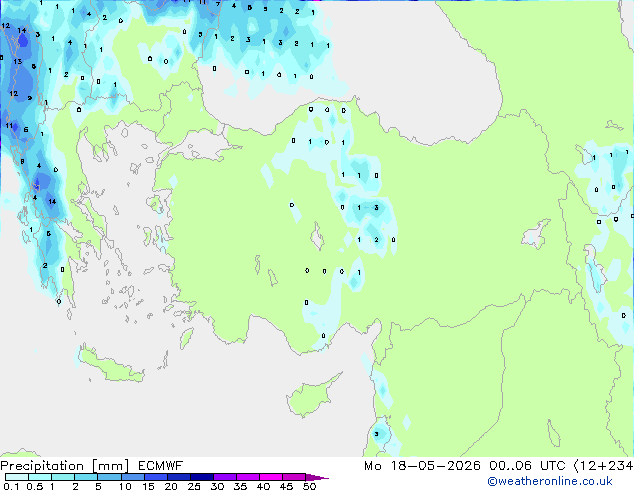Click the 50 legend scale label
This screenshot has width=634, height=490.
[309, 486]
